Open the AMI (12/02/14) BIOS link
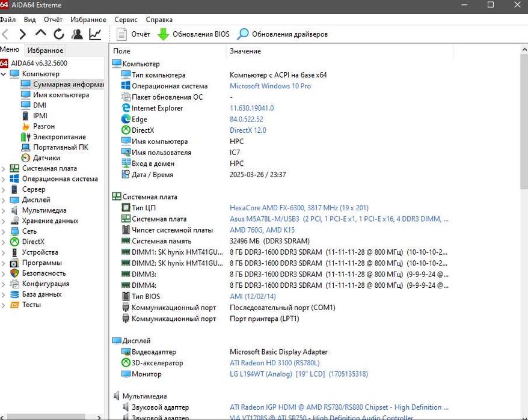Viewport: 528px width, 420px height. pyautogui.click(x=253, y=296)
